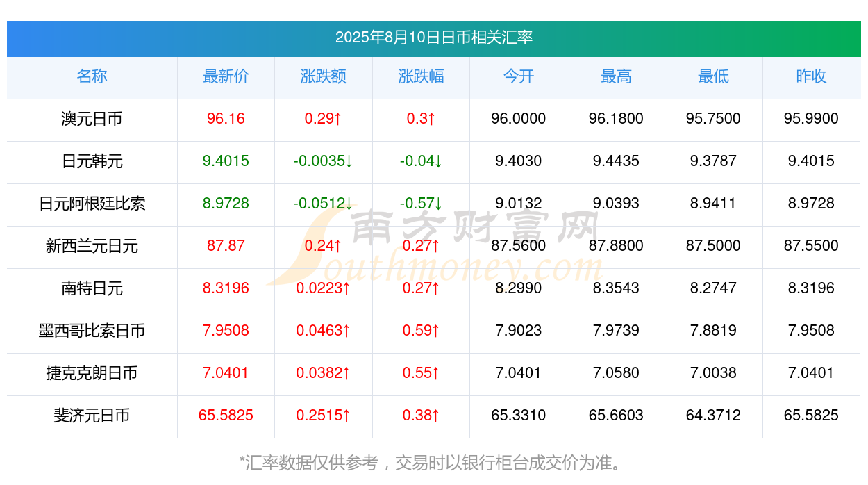Click the green latest price 8.9728
868x485 pixels.
226,204
